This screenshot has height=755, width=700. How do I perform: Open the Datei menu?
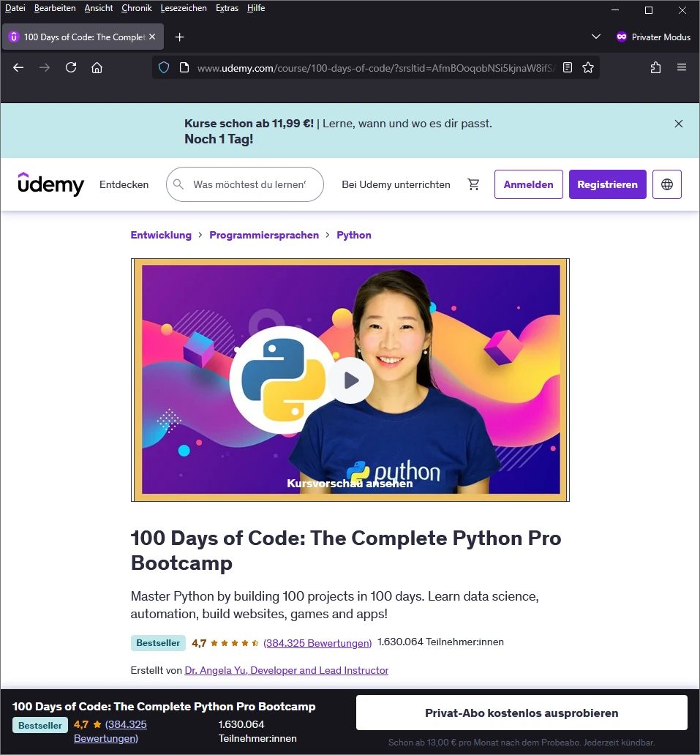tap(15, 8)
